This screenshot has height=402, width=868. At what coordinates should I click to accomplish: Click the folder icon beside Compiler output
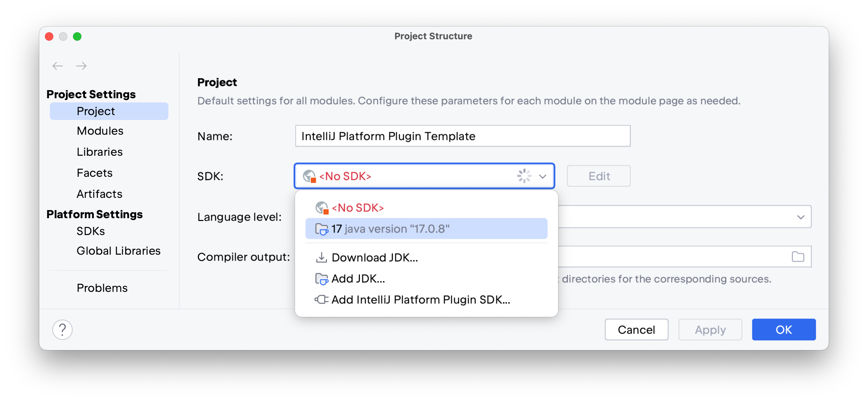(x=799, y=256)
